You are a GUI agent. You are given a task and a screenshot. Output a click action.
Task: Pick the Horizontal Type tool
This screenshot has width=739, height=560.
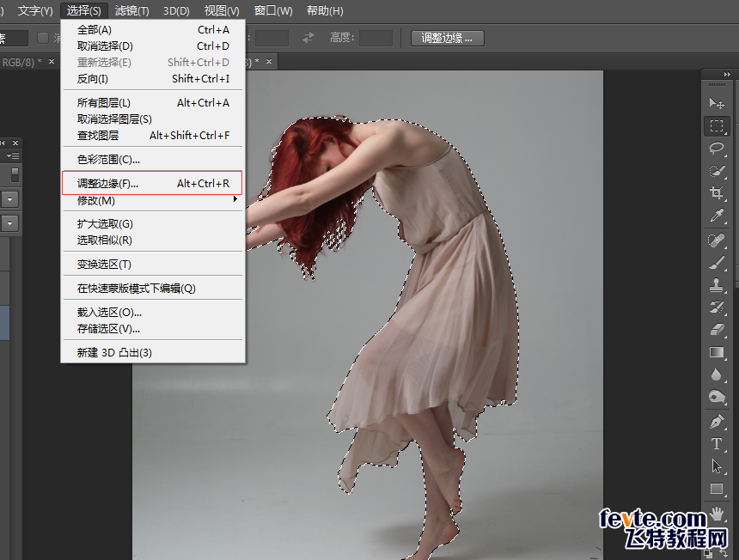[x=716, y=444]
